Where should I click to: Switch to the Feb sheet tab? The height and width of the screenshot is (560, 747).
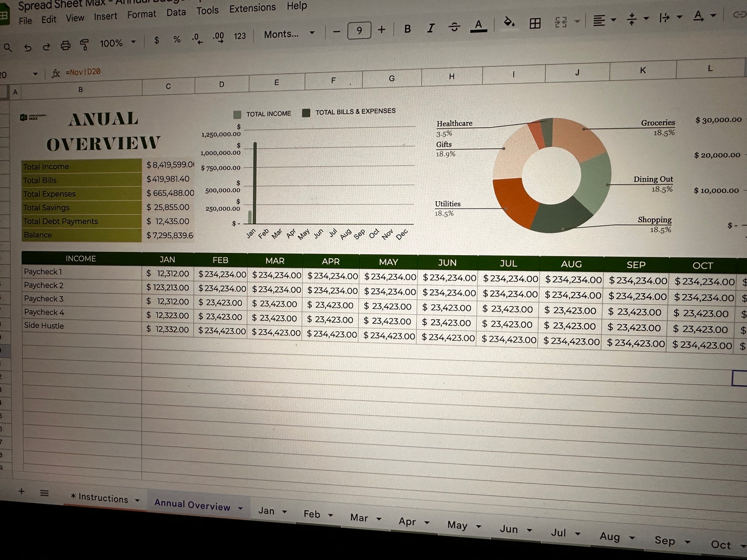(x=312, y=514)
